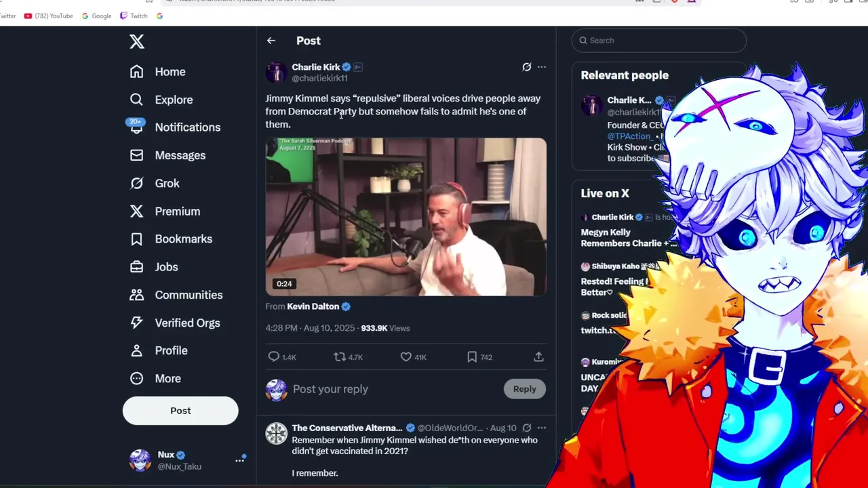Screen dimensions: 868x488
Task: Play the Jimmy Kimmel video
Action: click(x=406, y=217)
